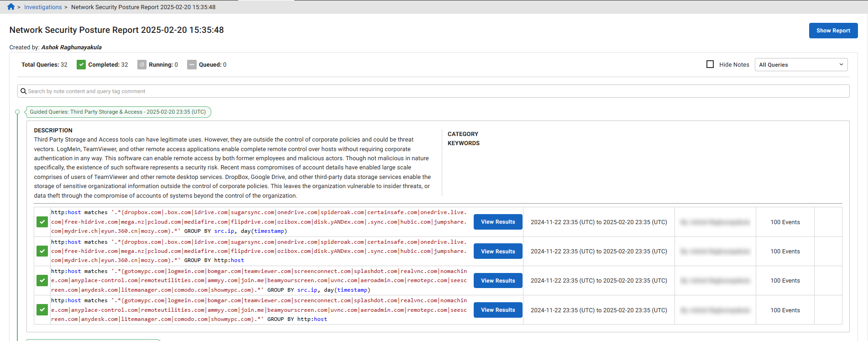Image resolution: width=868 pixels, height=341 pixels.
Task: Click the Third Party Storage & Access tag
Action: point(118,112)
